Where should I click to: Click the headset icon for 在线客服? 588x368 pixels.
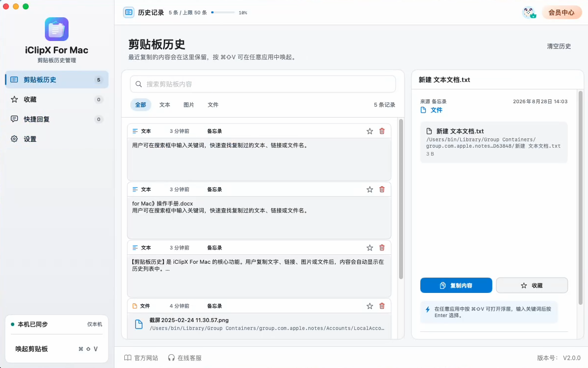[171, 358]
